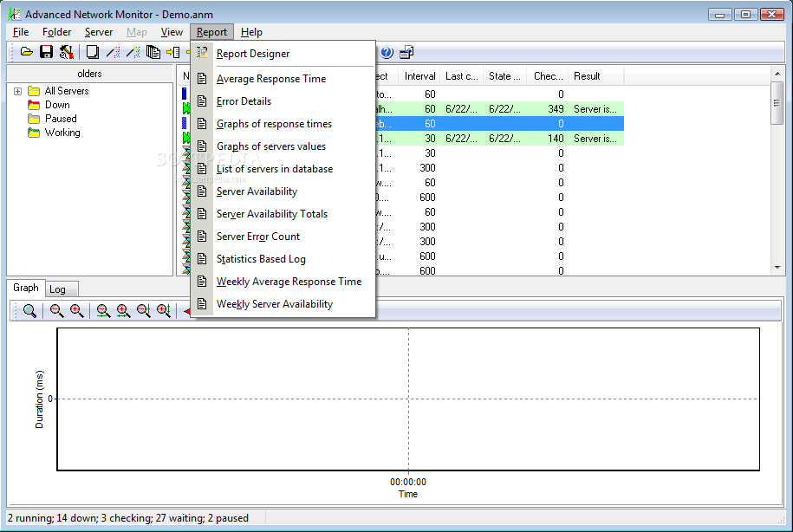Switch to the Log tab
The width and height of the screenshot is (793, 532).
click(x=62, y=289)
